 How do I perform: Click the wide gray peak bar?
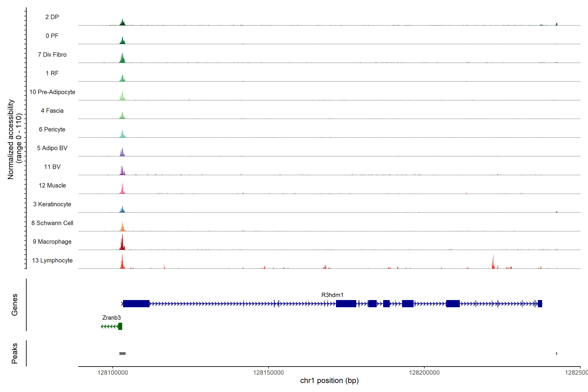[122, 353]
